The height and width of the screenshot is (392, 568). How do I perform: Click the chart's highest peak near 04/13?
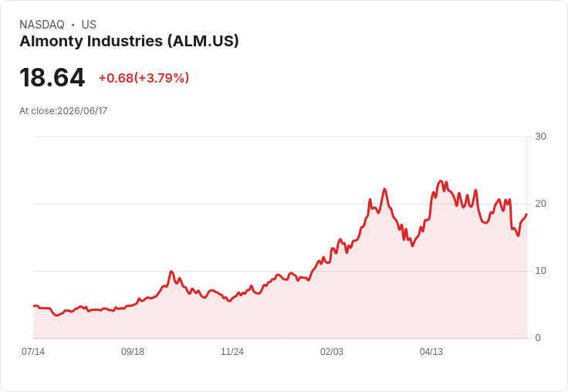coord(441,181)
